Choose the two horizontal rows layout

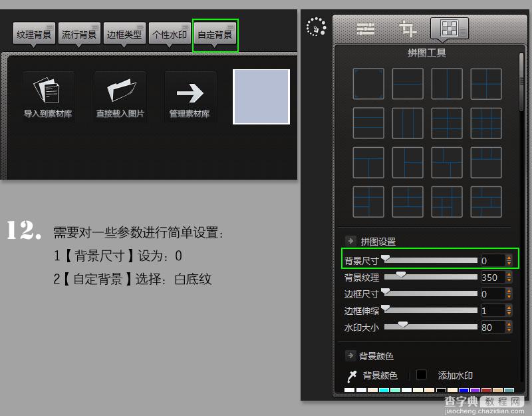408,84
